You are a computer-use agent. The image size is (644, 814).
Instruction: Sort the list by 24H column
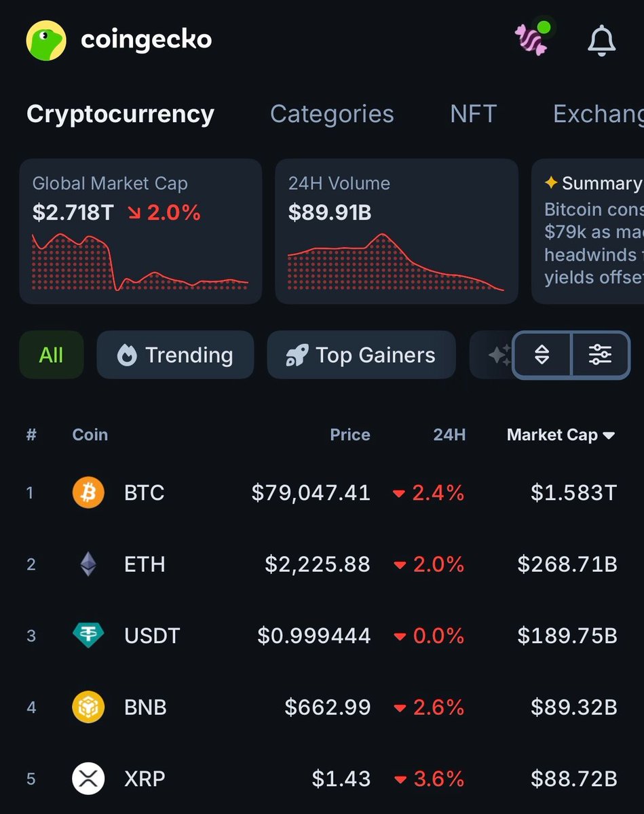point(449,435)
